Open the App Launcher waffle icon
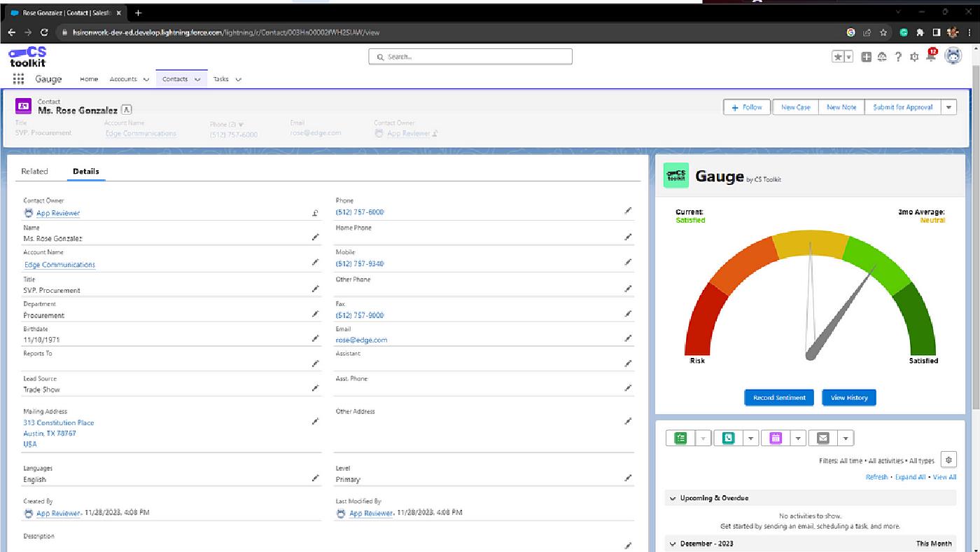980x552 pixels. tap(18, 78)
